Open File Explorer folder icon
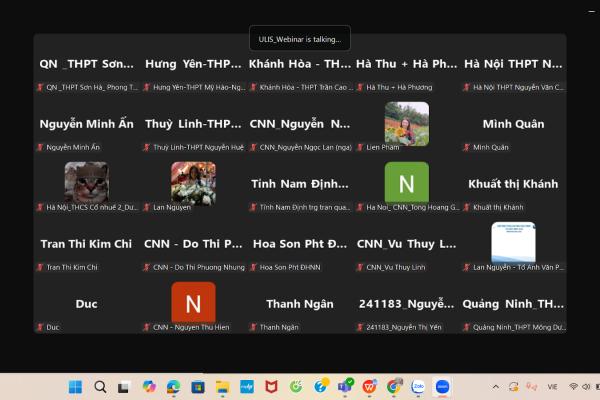600x400 pixels. tap(222, 387)
